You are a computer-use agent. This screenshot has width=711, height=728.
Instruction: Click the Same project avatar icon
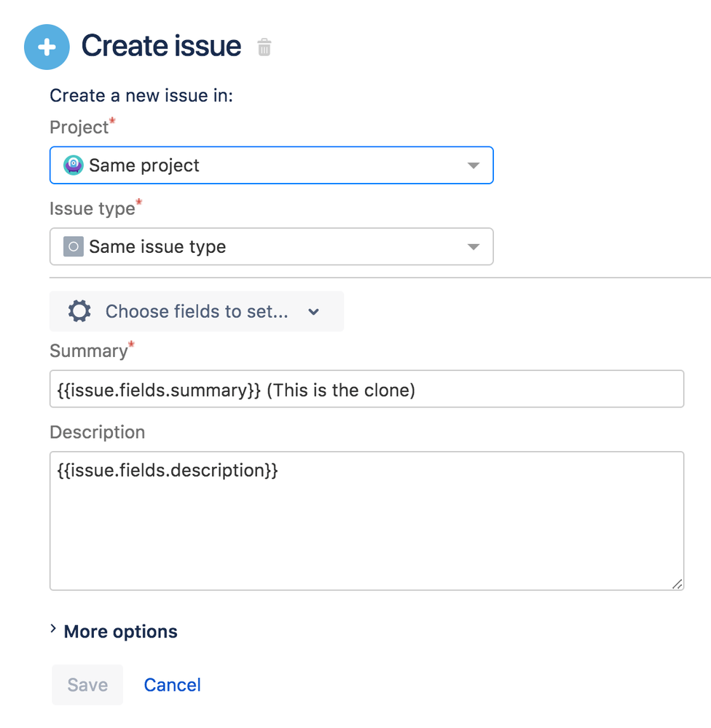coord(74,165)
